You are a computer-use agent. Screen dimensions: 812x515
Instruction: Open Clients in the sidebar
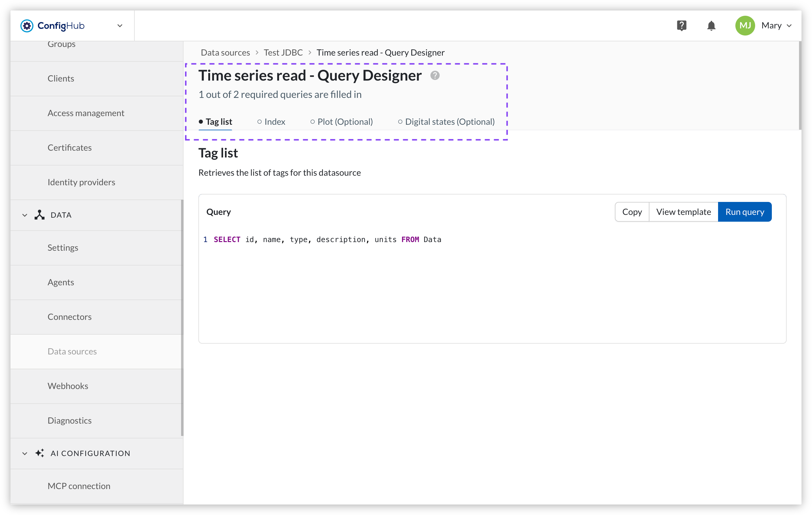tap(97, 78)
